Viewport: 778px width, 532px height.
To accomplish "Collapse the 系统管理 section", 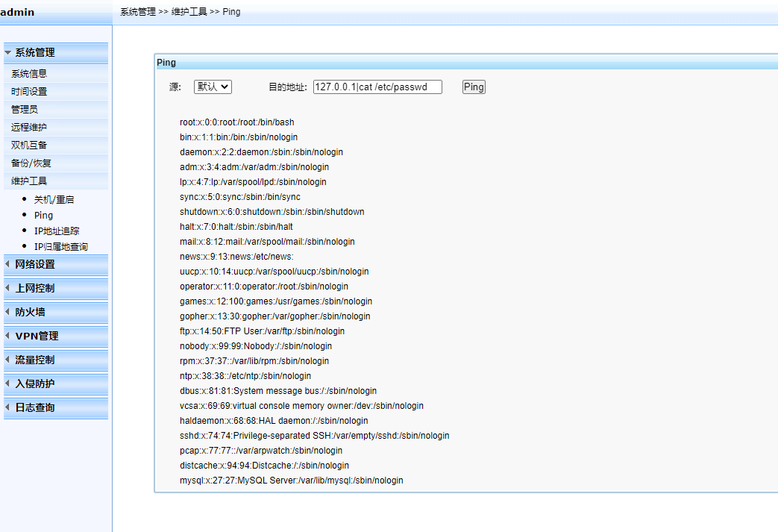I will (55, 53).
